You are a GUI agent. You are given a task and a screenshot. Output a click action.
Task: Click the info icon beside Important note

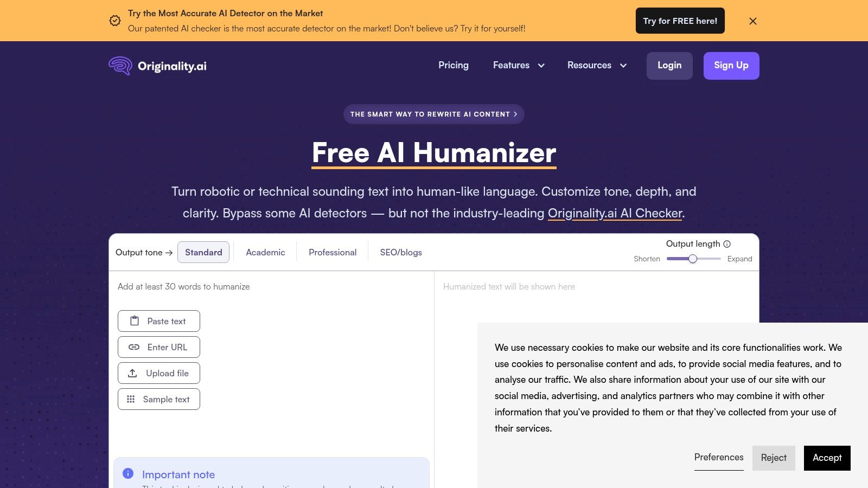128,473
